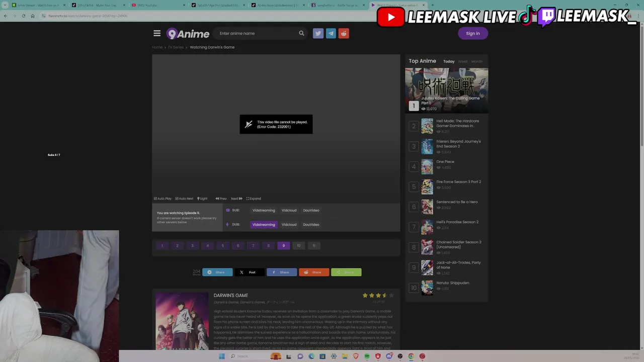Toggle the Auto Next checkbox
The height and width of the screenshot is (362, 644).
[184, 199]
